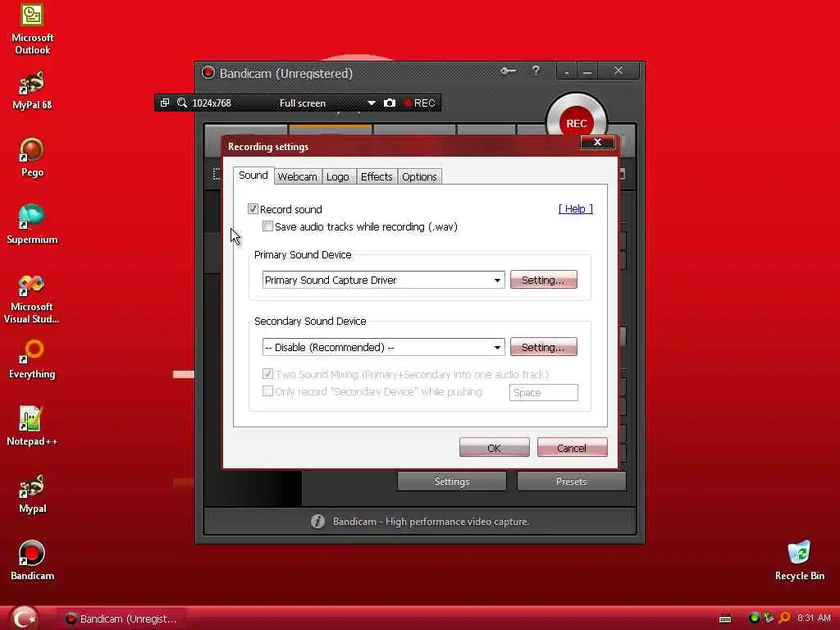The height and width of the screenshot is (630, 840).
Task: Open Bandicam desktop shortcut
Action: pos(32,560)
